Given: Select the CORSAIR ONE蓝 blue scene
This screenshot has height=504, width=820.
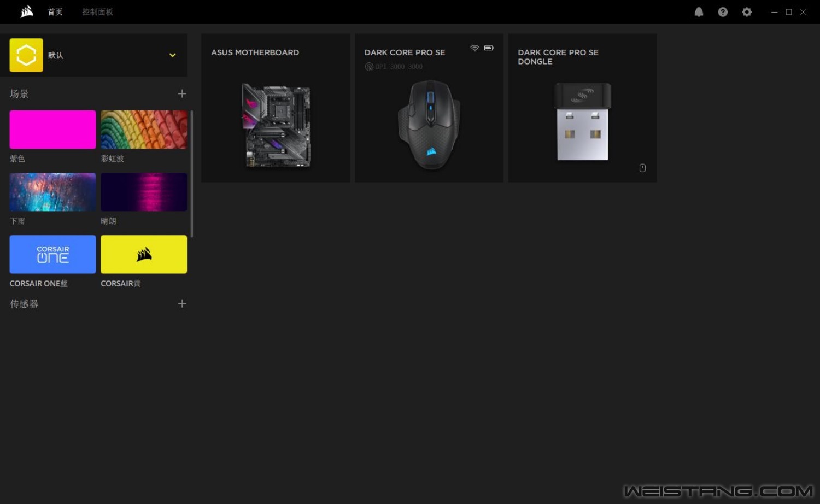Looking at the screenshot, I should (x=52, y=254).
